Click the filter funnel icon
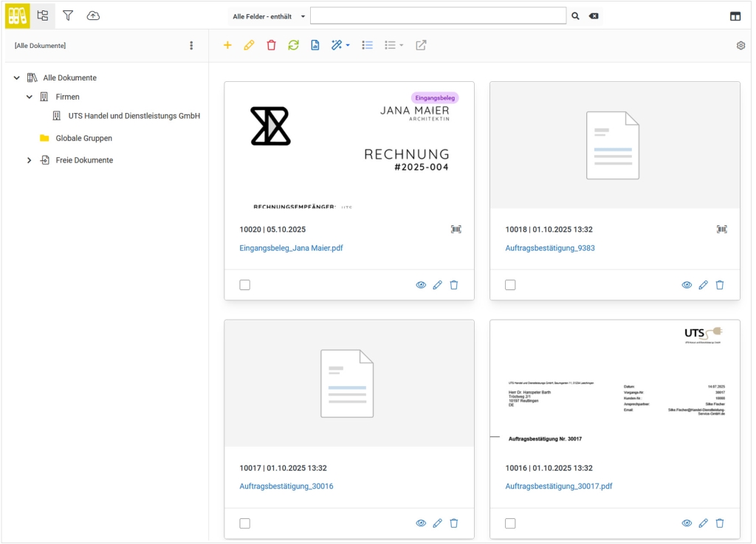Screen dimensions: 756x544 pos(68,16)
